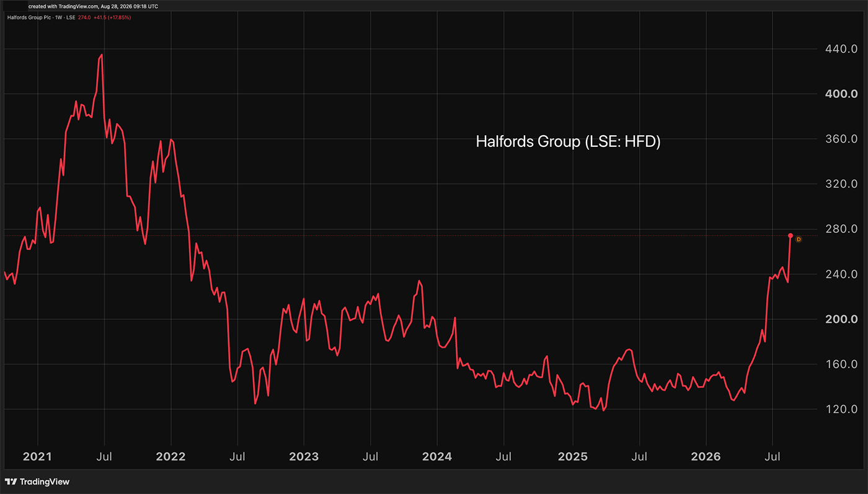
Task: Click the 320.0 price axis label
Action: point(841,184)
